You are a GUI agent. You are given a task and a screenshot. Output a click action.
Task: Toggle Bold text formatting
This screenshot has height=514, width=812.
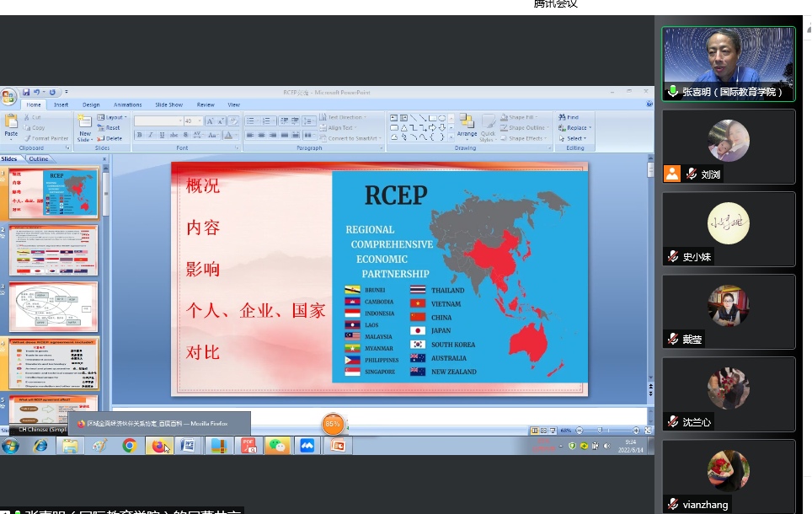click(x=139, y=135)
